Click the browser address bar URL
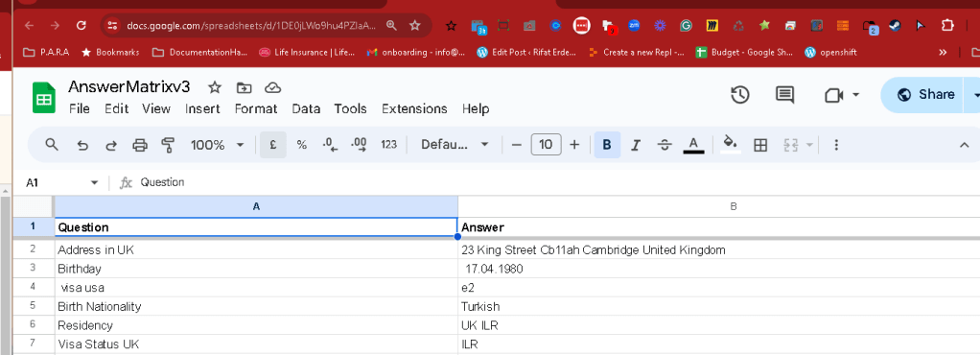980x355 pixels. [251, 26]
